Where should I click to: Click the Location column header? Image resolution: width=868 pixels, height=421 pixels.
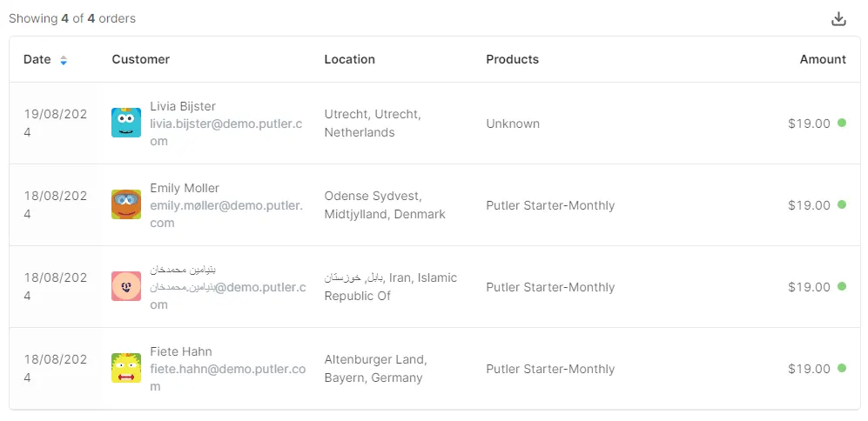point(349,59)
